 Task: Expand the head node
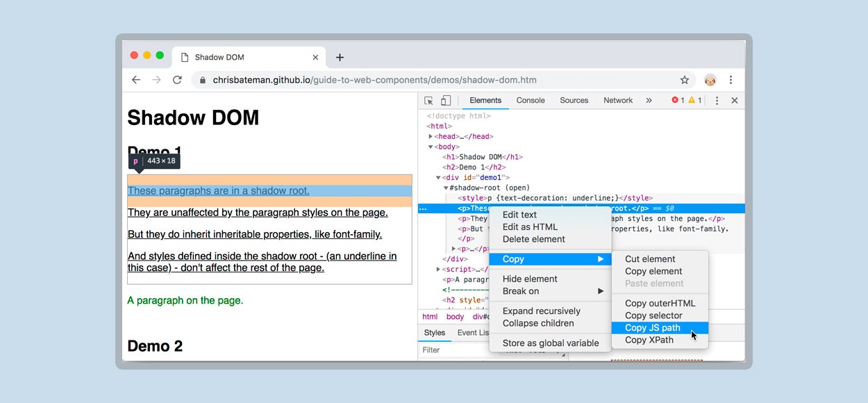[431, 137]
